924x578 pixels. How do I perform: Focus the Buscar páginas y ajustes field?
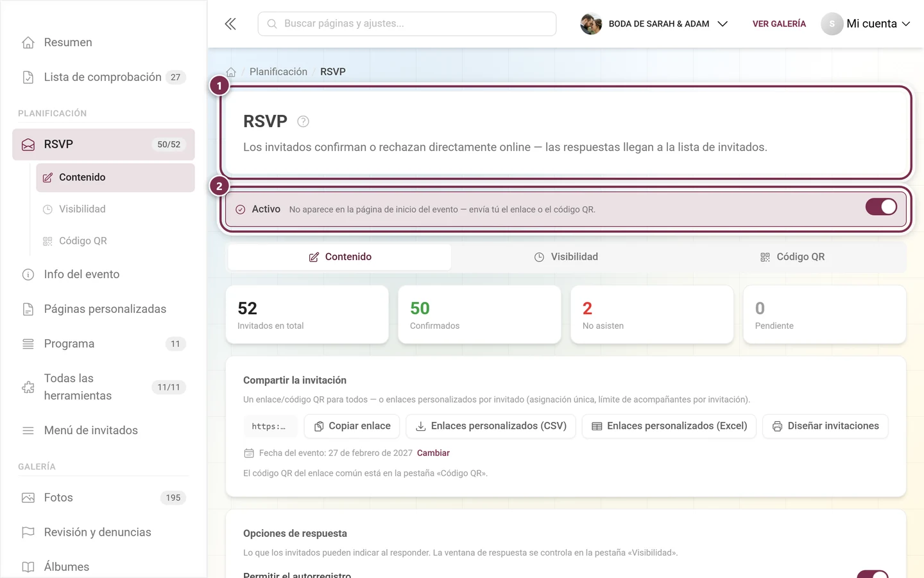coord(407,24)
